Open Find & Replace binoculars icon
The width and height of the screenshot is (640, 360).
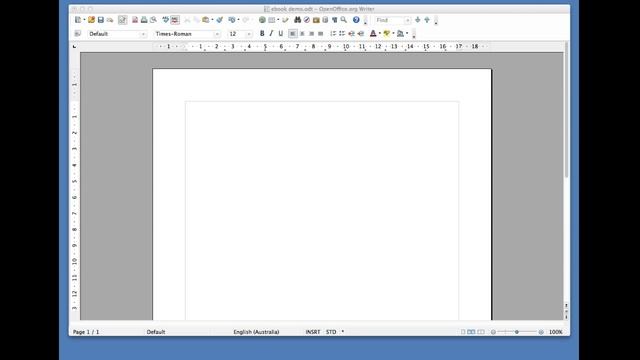click(298, 20)
